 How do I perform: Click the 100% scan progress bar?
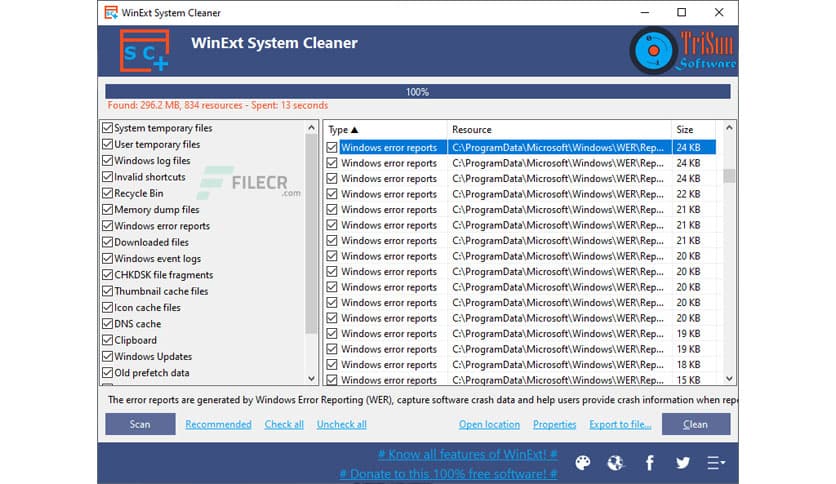pos(417,92)
